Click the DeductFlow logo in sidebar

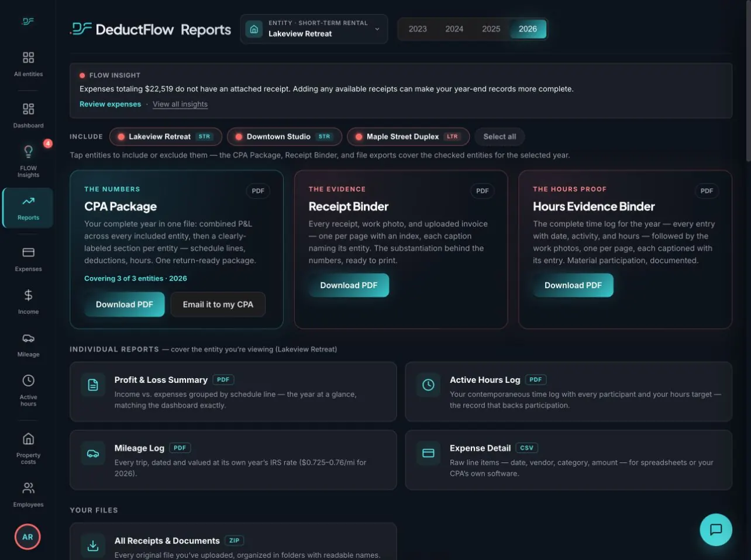point(28,22)
